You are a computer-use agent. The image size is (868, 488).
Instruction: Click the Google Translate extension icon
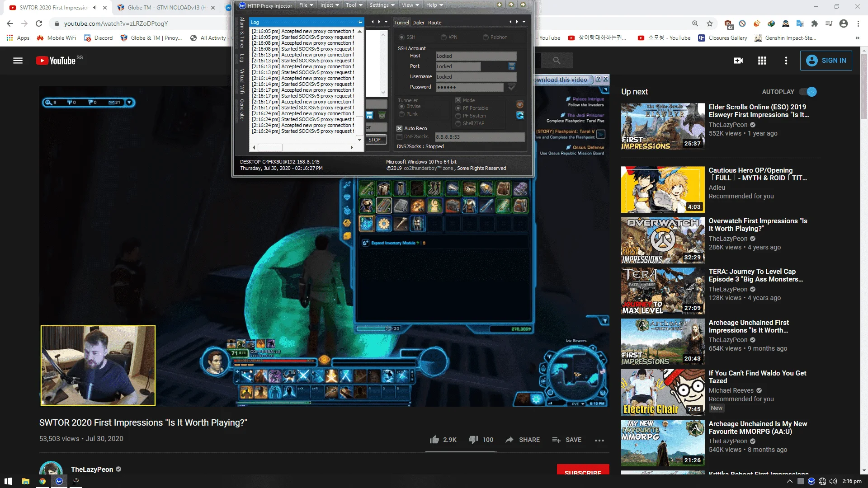[800, 23]
